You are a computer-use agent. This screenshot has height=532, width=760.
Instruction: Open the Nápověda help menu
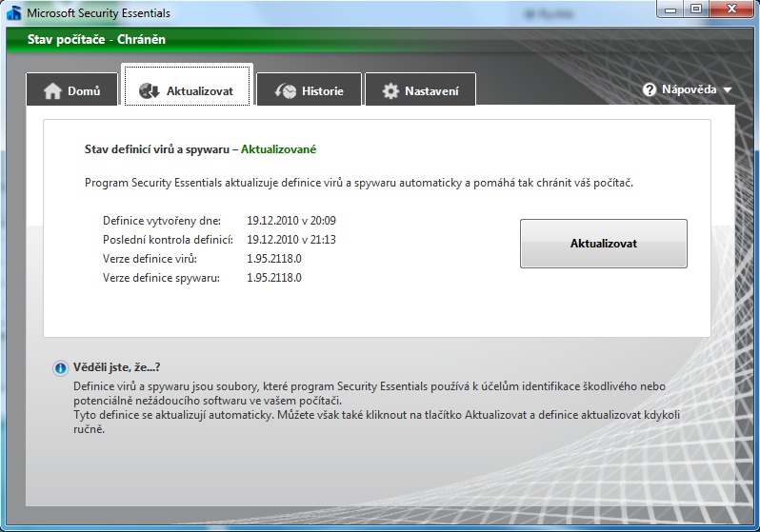click(688, 89)
